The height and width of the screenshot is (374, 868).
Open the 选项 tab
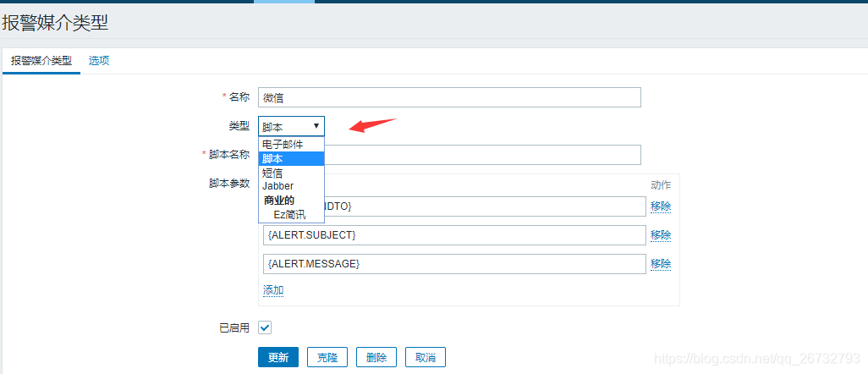point(99,61)
